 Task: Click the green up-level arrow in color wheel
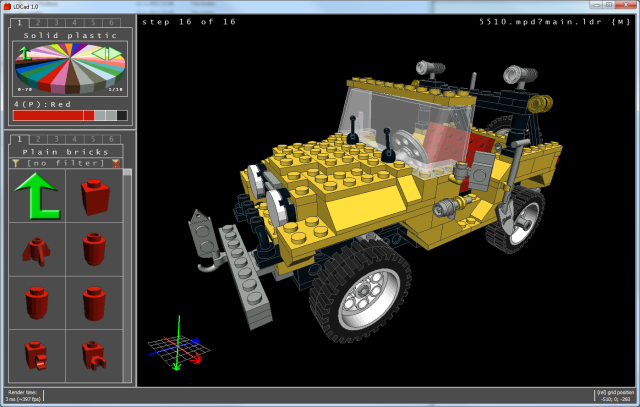point(24,51)
